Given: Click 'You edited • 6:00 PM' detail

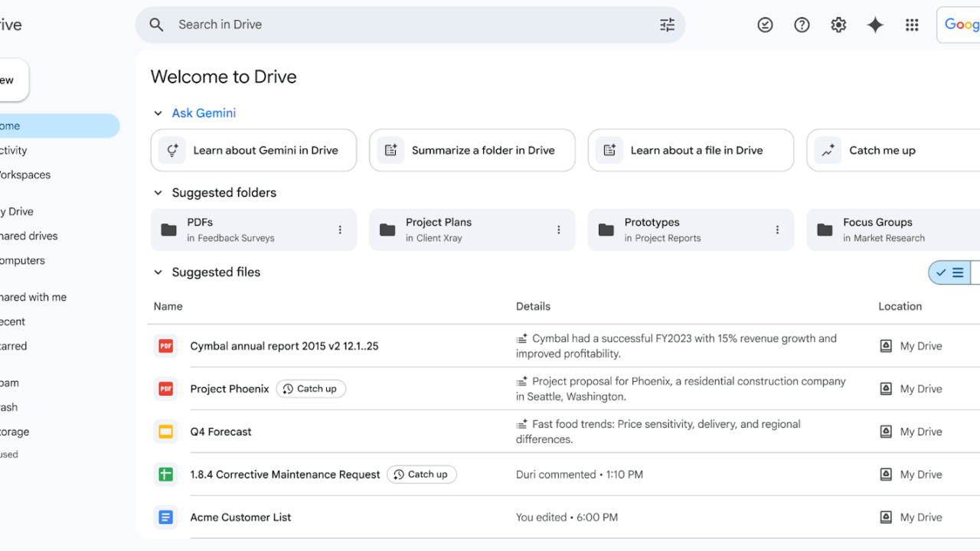Looking at the screenshot, I should pos(567,517).
